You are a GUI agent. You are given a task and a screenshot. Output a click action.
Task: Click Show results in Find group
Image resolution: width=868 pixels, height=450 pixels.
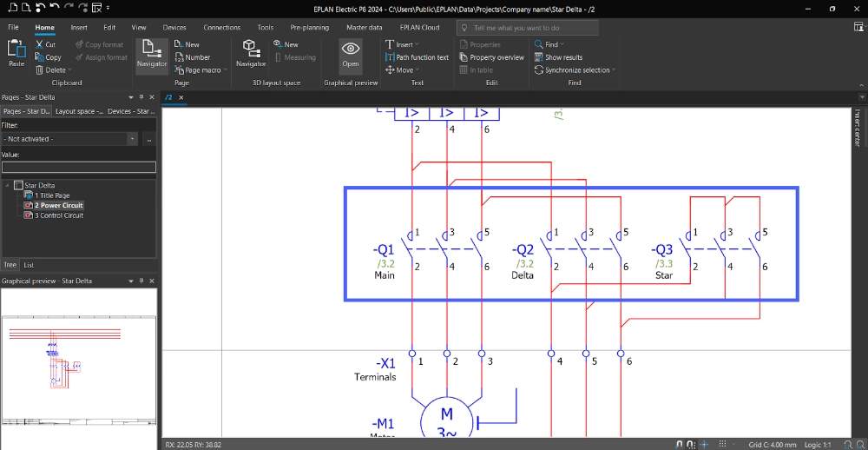(x=558, y=57)
